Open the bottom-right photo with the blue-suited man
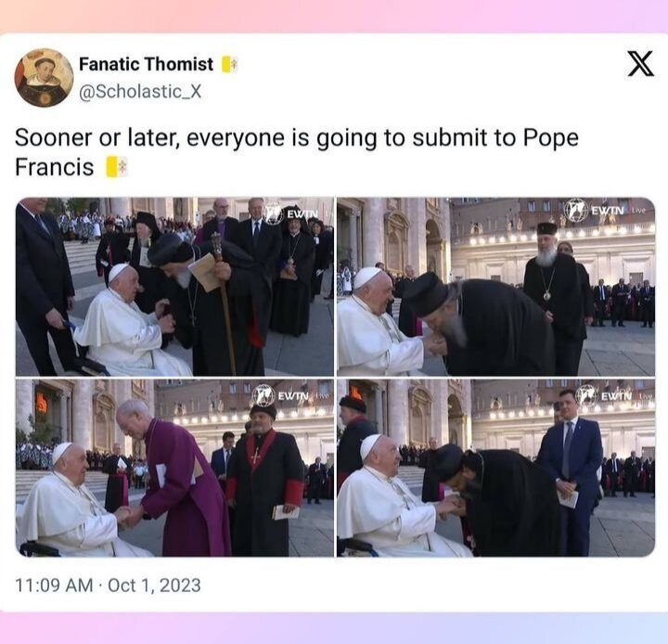Image resolution: width=668 pixels, height=644 pixels. click(495, 468)
